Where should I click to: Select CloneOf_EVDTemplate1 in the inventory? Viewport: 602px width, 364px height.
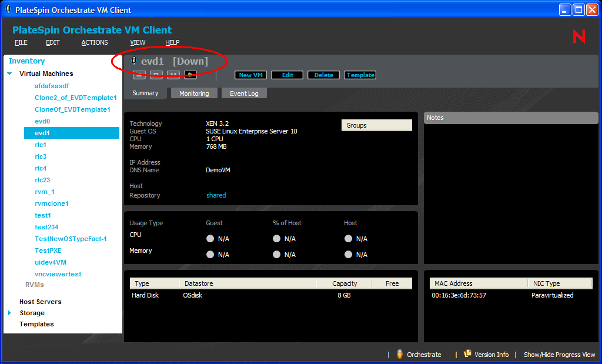pyautogui.click(x=72, y=109)
